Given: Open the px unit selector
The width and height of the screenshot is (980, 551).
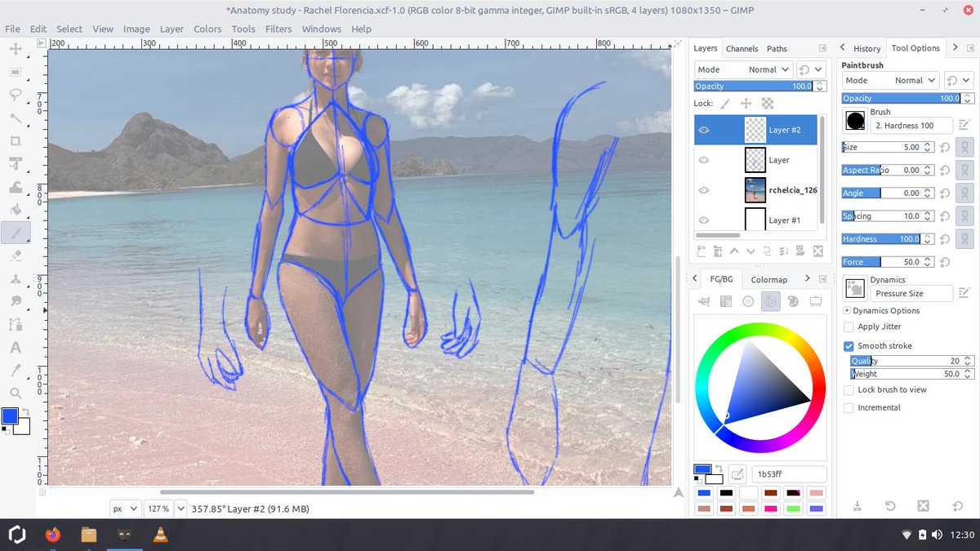Looking at the screenshot, I should (x=125, y=508).
